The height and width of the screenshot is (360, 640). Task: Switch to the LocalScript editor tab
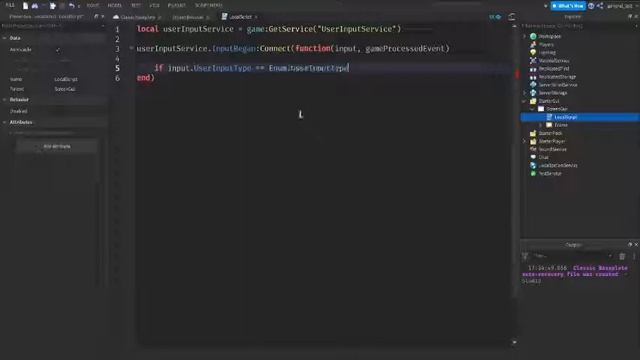(x=240, y=17)
